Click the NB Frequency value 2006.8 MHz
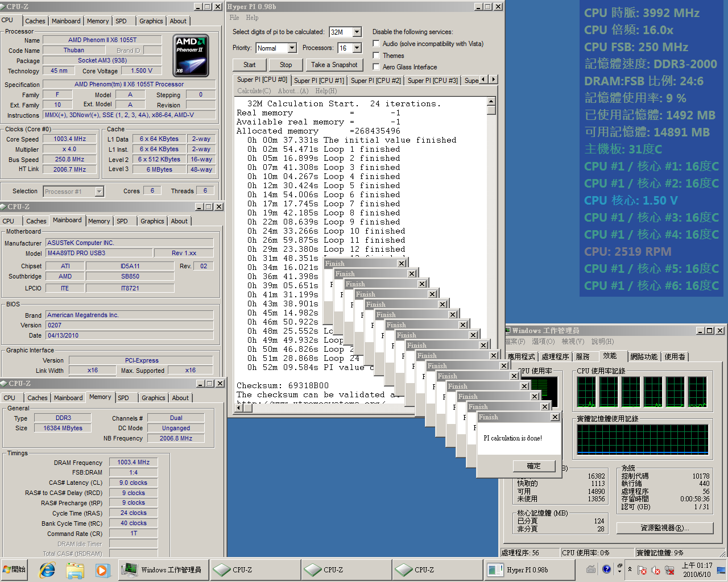Viewport: 728px width, 582px height. (x=176, y=439)
